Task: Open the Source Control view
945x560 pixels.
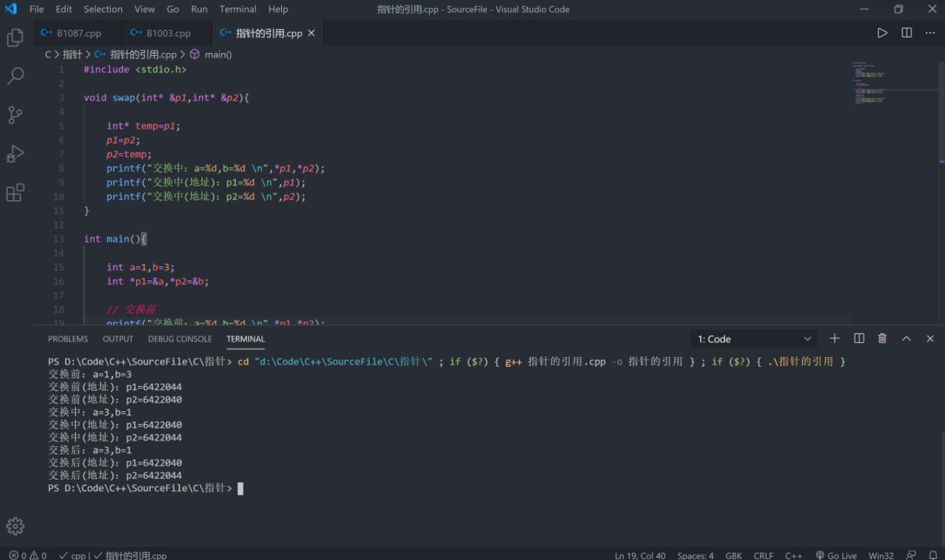Action: click(15, 115)
